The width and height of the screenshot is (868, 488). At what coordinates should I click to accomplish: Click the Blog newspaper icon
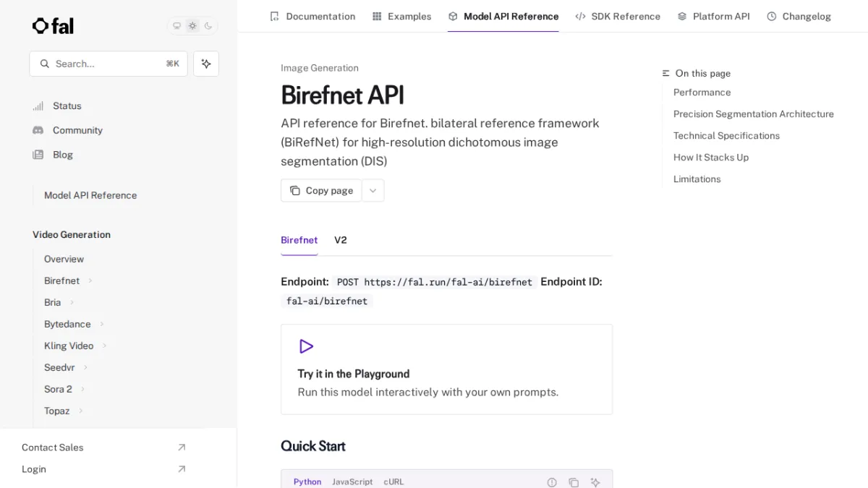38,155
